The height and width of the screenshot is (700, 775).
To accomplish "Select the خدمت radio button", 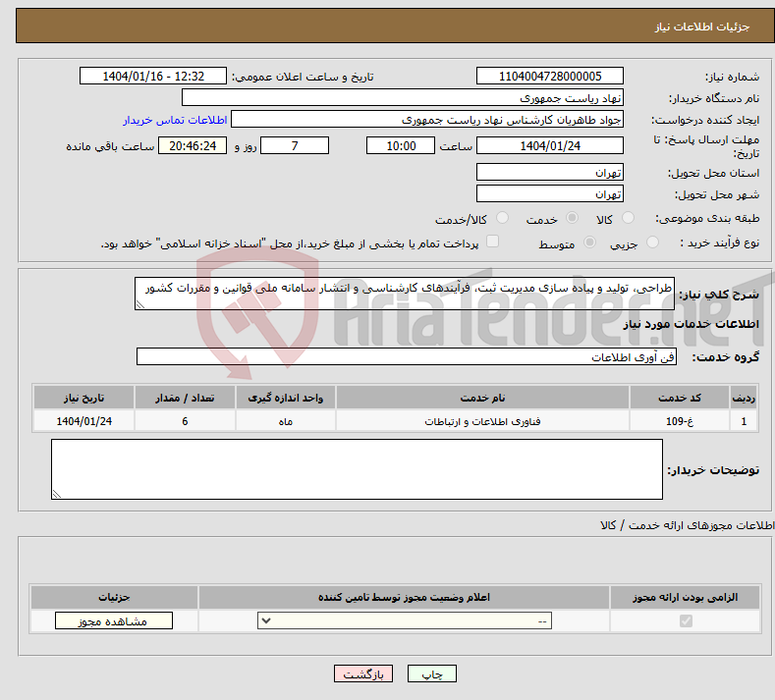I will pos(572,218).
